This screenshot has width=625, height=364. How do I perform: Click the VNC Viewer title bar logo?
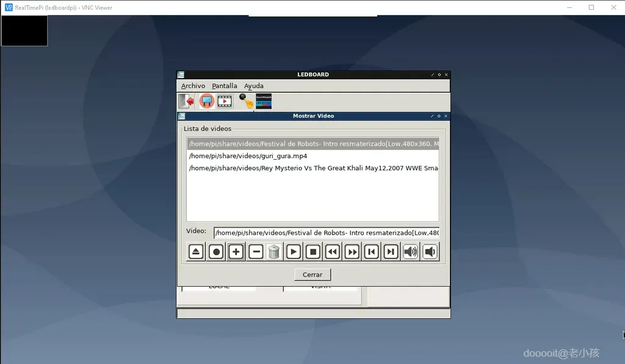click(9, 7)
